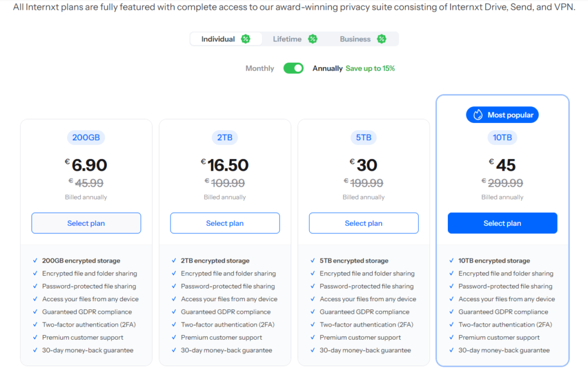
Task: Click the crossed-out €45.99 price
Action: click(x=86, y=183)
